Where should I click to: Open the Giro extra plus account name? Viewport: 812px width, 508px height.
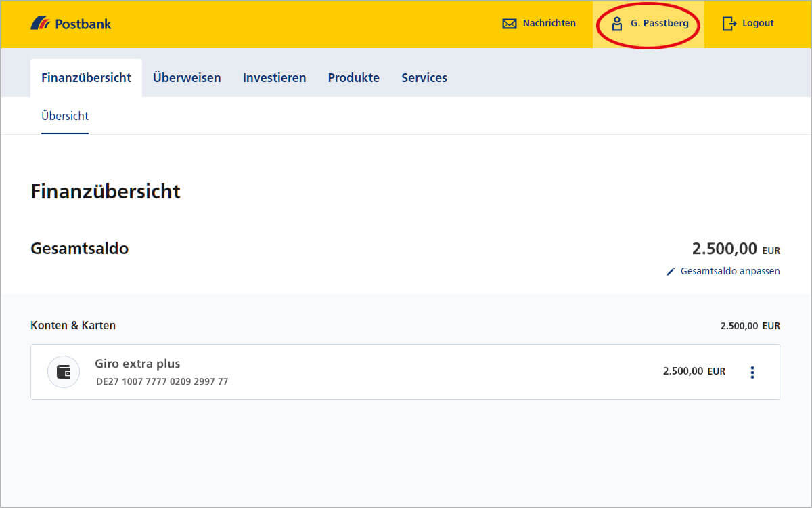137,364
